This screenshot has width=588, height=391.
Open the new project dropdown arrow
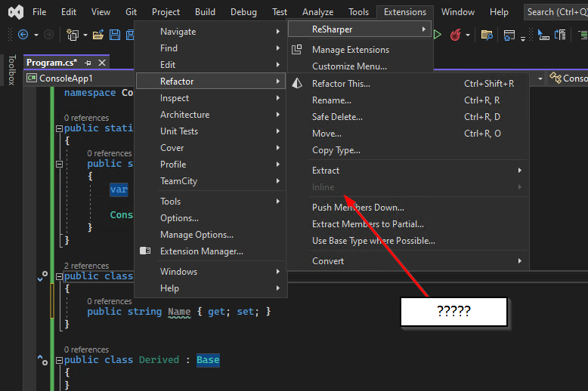[x=85, y=35]
